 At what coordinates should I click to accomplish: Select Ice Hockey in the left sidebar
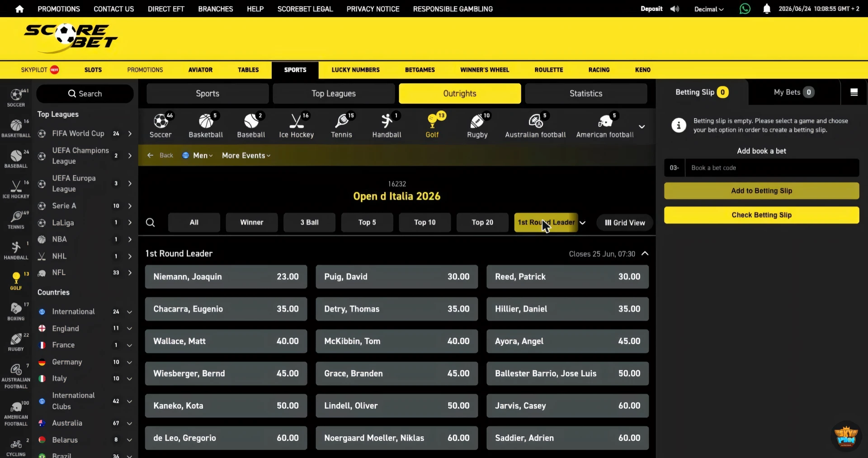pyautogui.click(x=16, y=189)
